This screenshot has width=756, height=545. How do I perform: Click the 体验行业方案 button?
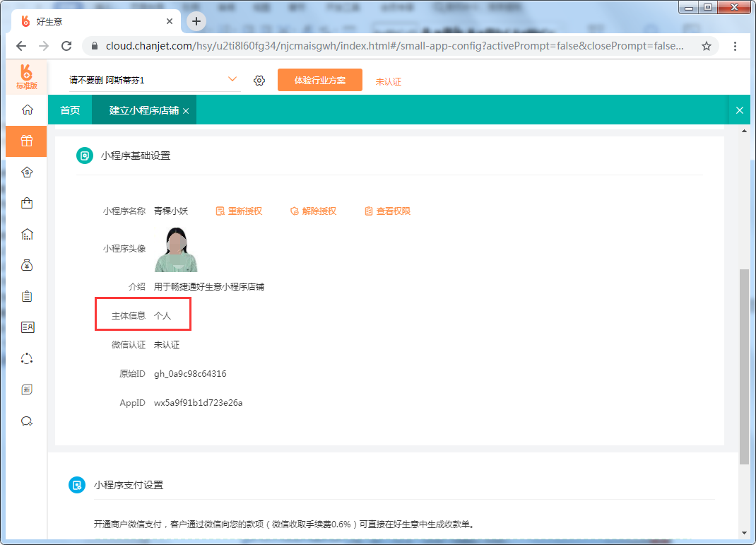(319, 80)
